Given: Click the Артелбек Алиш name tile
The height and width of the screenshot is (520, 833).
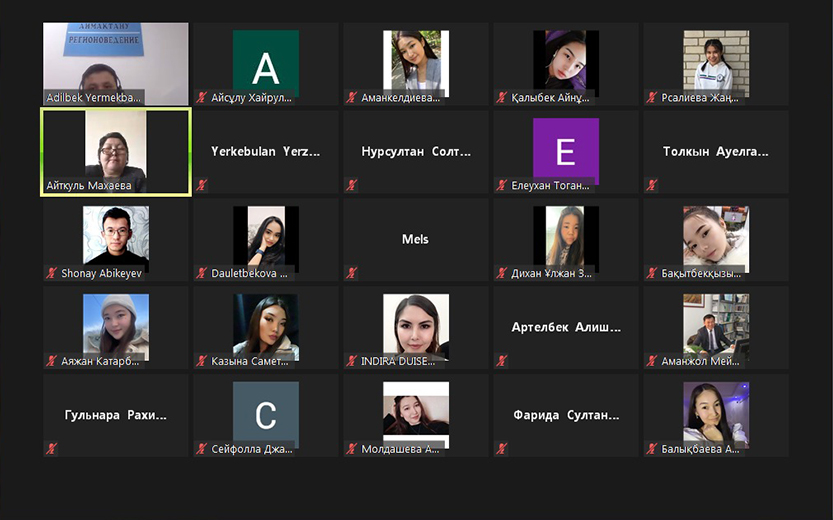Looking at the screenshot, I should point(566,327).
